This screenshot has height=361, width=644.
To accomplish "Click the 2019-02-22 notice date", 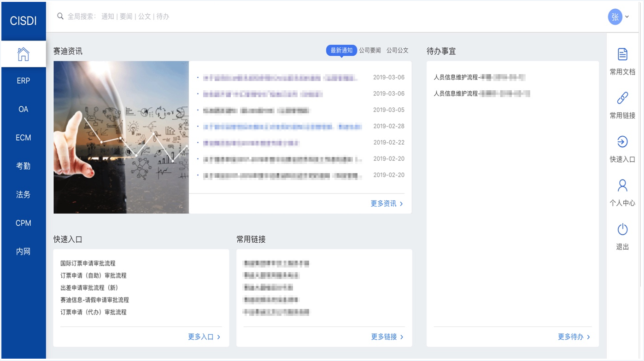I will tap(389, 143).
